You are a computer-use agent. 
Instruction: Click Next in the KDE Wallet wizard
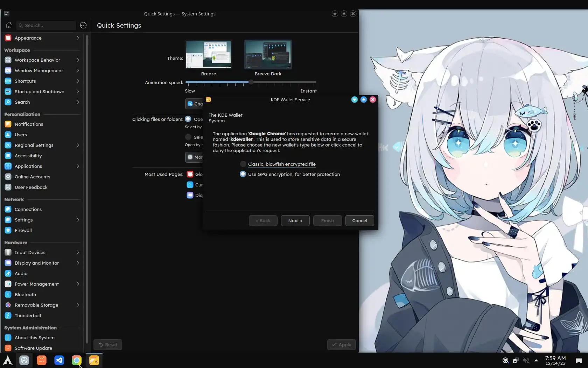(x=295, y=220)
